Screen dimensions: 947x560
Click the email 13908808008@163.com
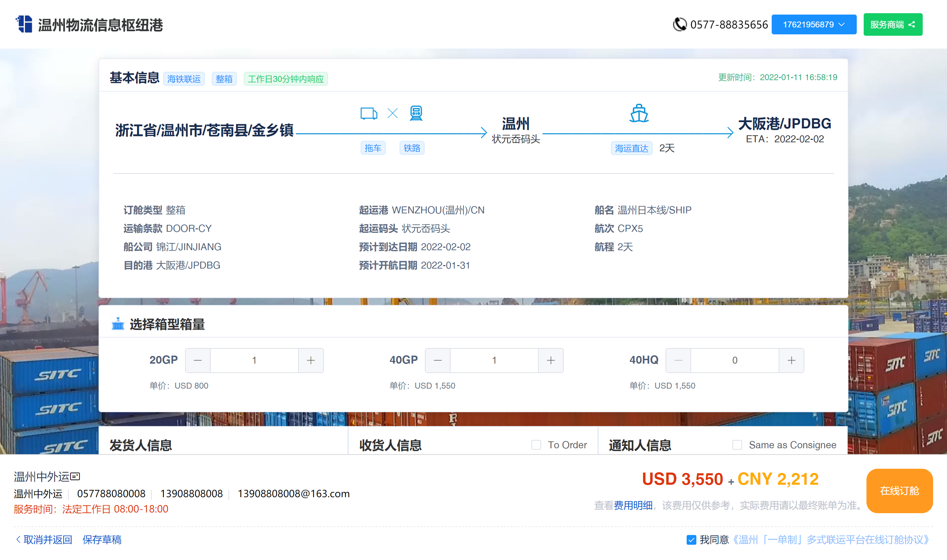point(294,494)
